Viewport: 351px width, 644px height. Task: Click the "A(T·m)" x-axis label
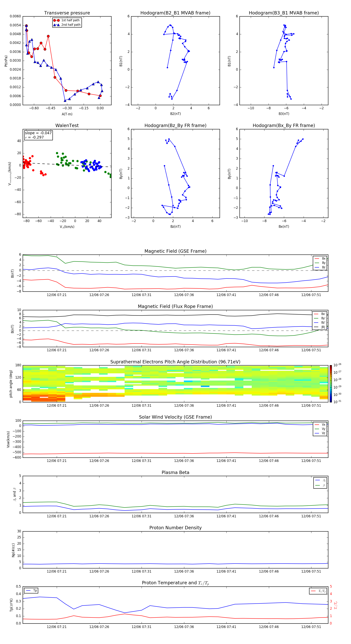(67, 114)
